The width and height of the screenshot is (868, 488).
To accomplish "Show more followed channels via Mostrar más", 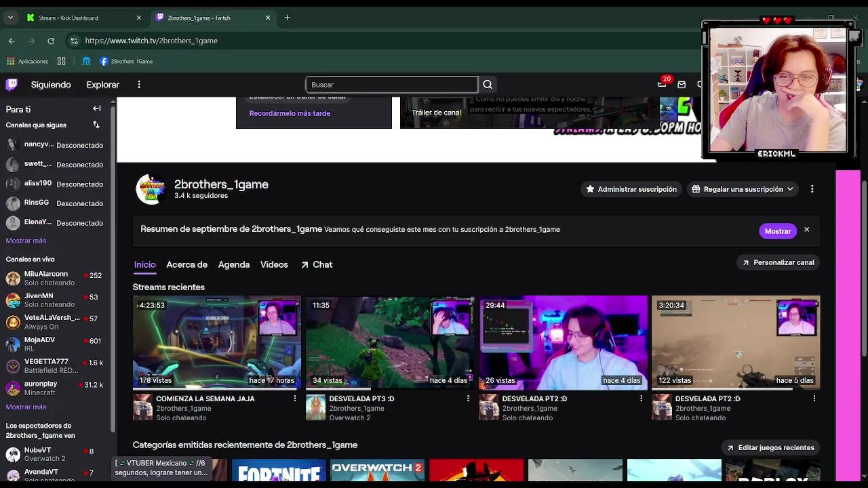I will (26, 241).
